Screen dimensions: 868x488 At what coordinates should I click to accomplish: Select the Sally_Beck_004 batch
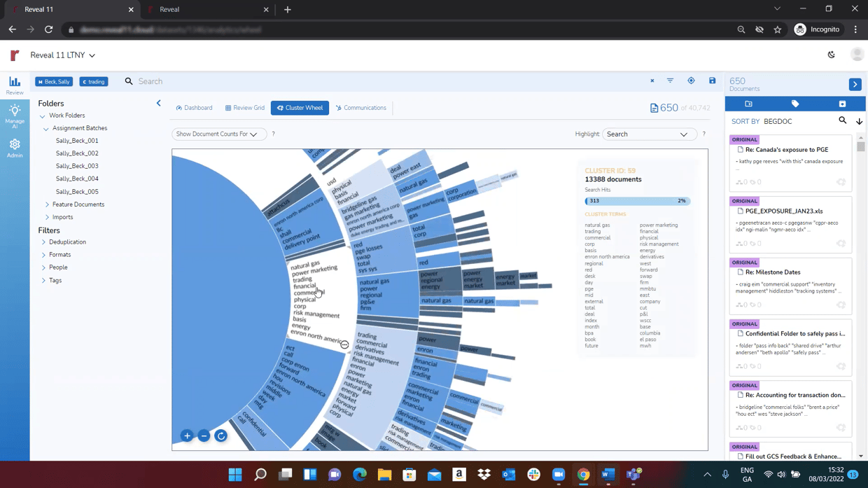pos(77,179)
